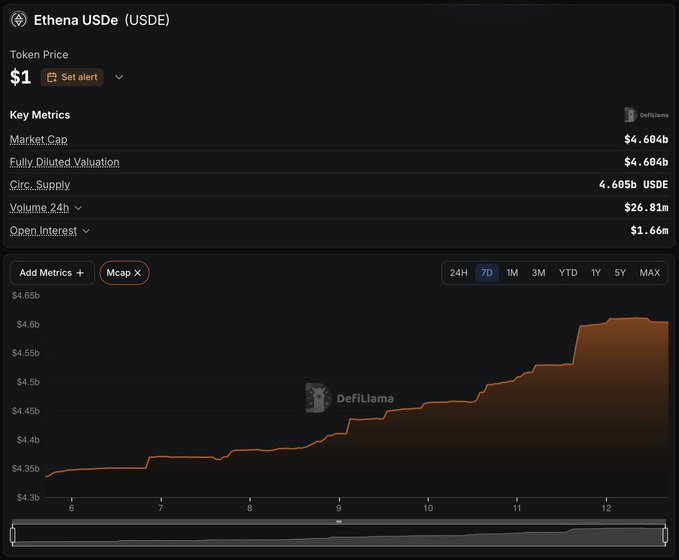Screen dimensions: 679x560
Task: Remove the Mcap metric chip via X
Action: coord(138,273)
